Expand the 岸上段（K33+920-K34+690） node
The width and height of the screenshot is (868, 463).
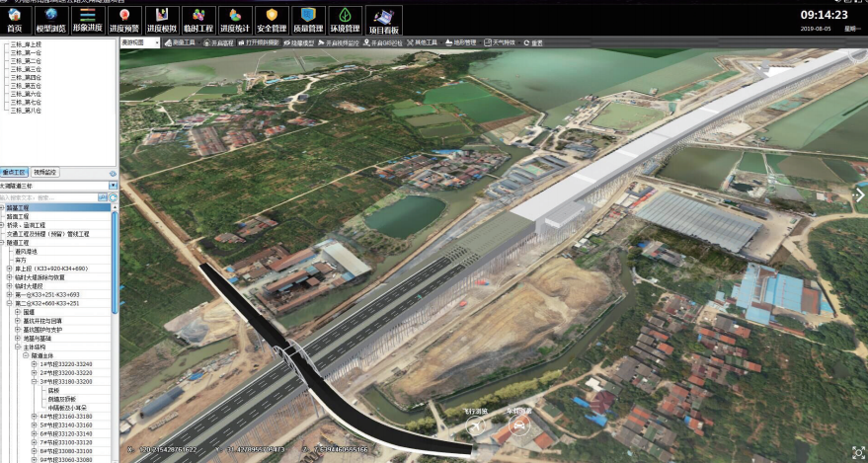(10, 269)
